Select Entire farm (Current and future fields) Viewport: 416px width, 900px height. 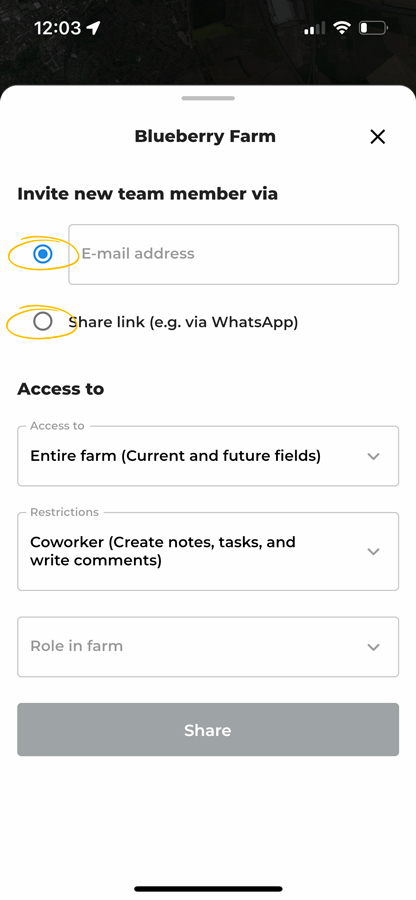pos(176,456)
